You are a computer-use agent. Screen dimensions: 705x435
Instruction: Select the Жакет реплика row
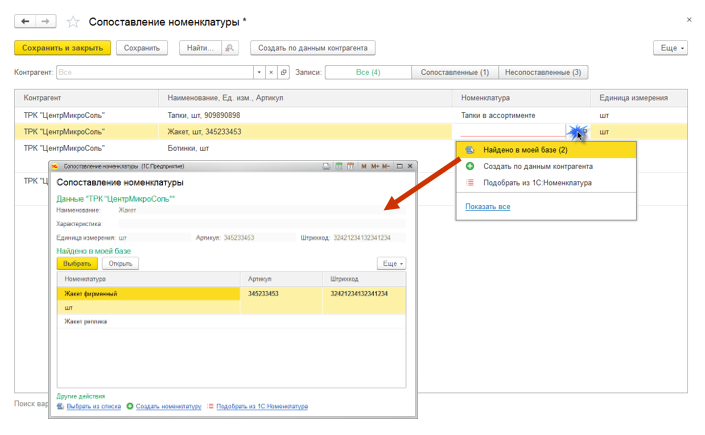click(232, 322)
